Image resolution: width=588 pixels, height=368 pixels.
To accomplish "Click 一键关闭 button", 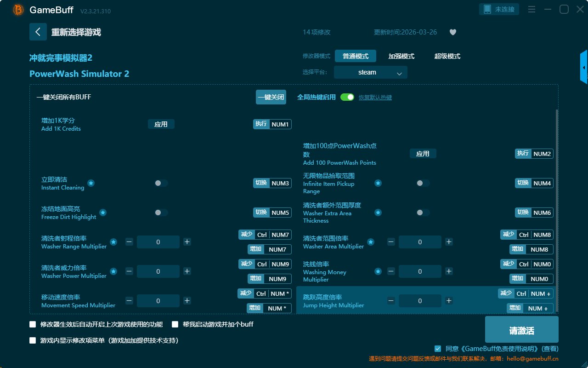I will click(271, 97).
